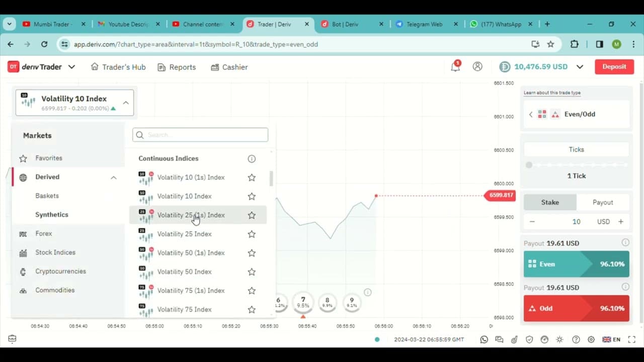
Task: Select Volatility 10 (1s) Index row
Action: point(197,177)
